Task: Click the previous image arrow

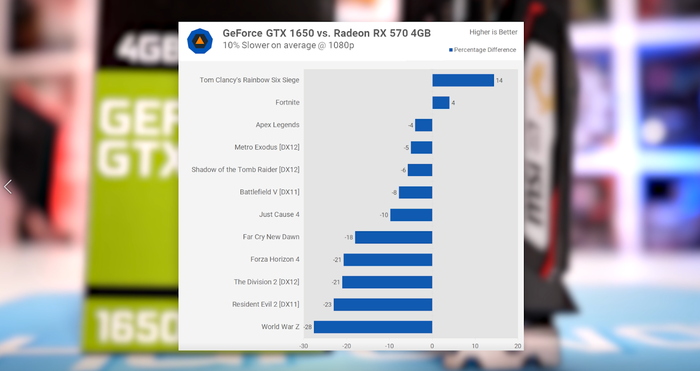Action: [x=8, y=187]
